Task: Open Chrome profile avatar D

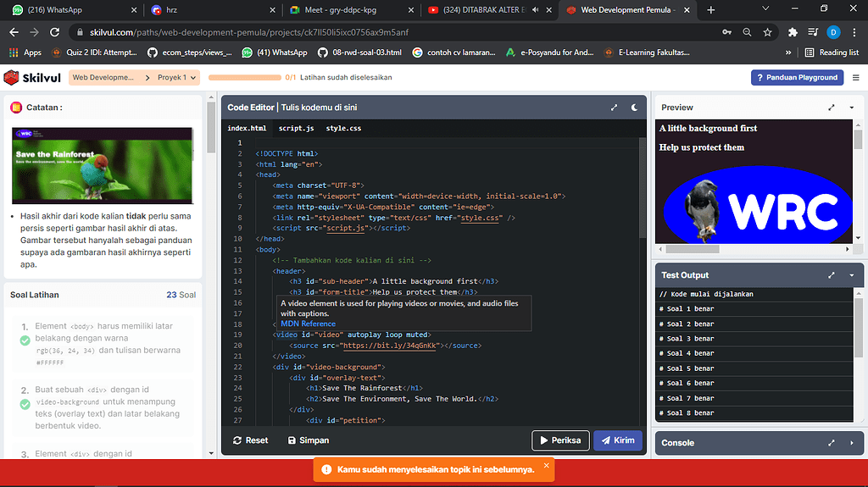Action: tap(833, 32)
